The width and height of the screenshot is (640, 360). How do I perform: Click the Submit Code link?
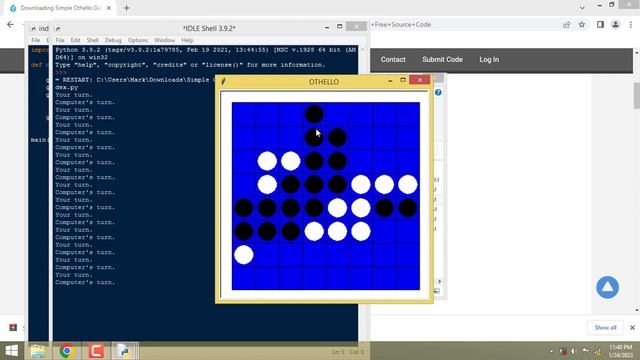tap(442, 60)
